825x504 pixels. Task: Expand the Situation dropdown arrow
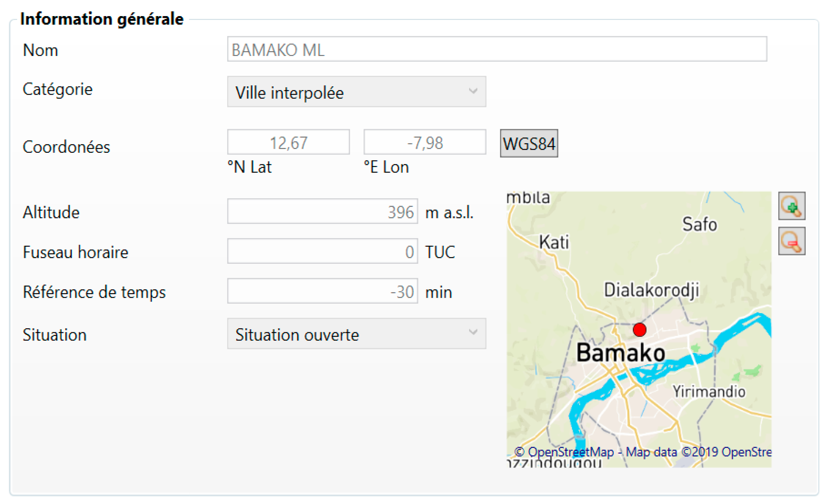tap(473, 332)
